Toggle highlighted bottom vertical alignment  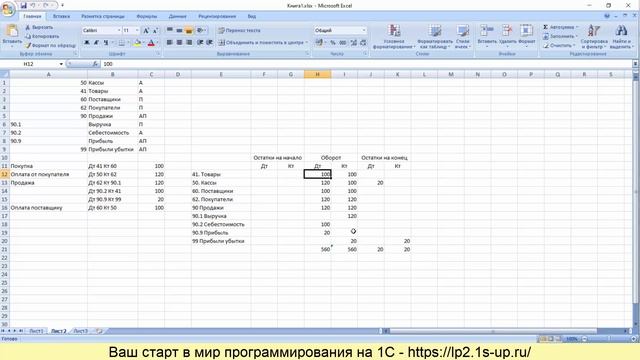[x=189, y=30]
